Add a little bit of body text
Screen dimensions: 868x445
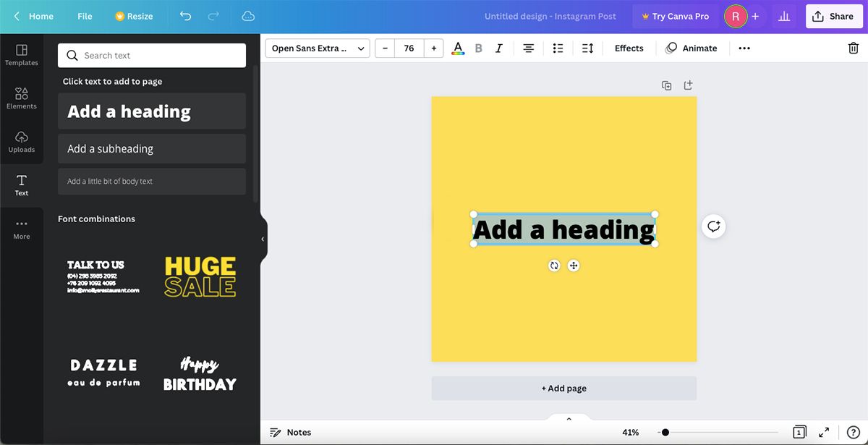(152, 181)
